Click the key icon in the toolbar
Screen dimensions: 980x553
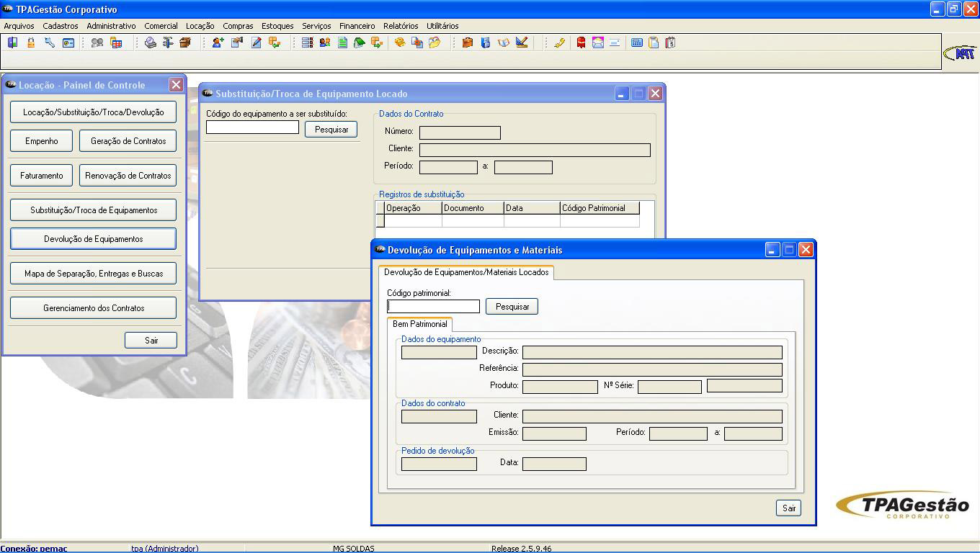pyautogui.click(x=50, y=43)
